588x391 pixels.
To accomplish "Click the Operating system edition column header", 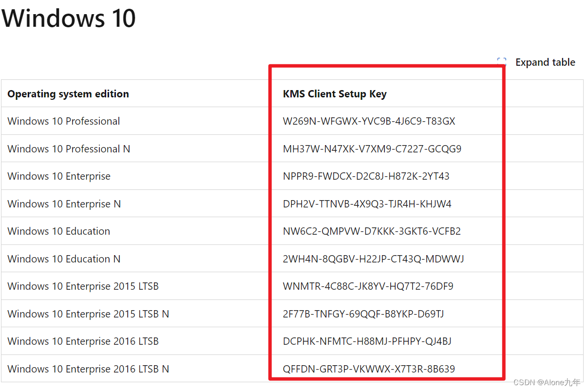I will click(x=68, y=94).
